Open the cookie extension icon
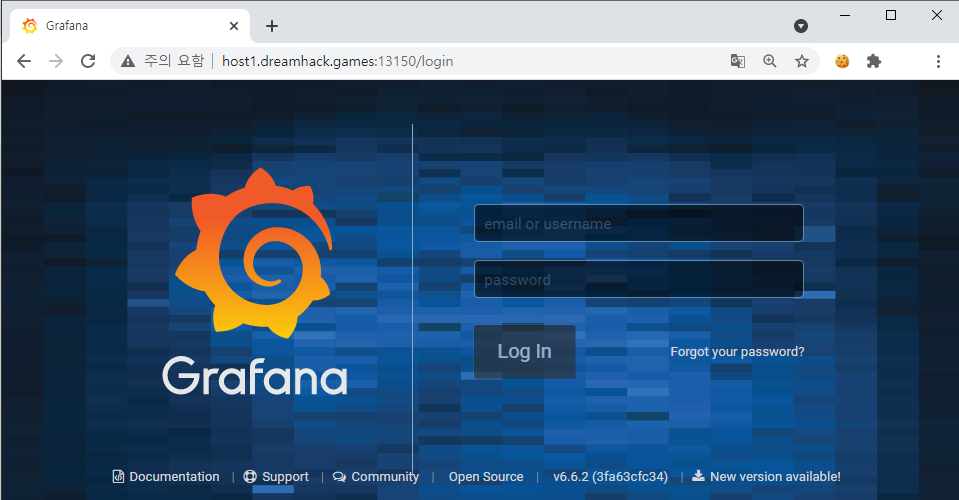This screenshot has width=959, height=500. 842,61
